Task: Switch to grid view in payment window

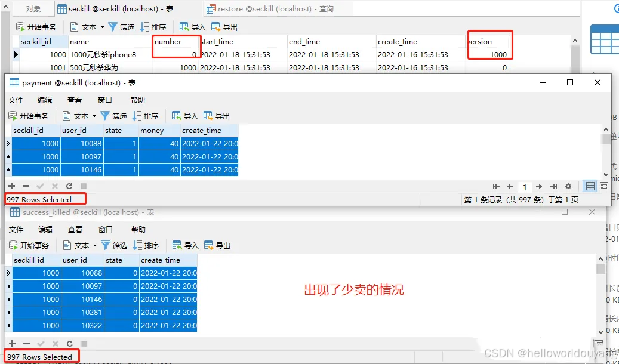Action: coord(590,186)
